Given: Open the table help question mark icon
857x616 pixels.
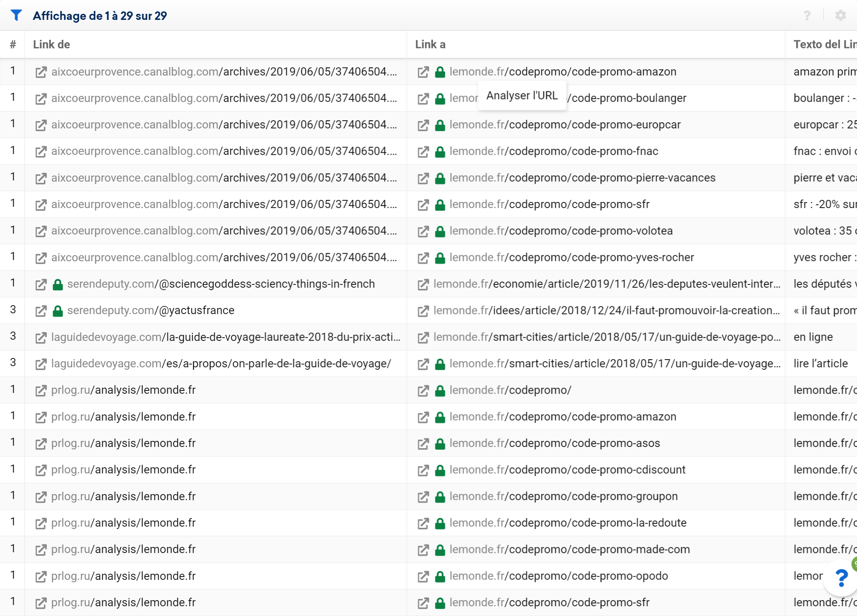Looking at the screenshot, I should click(807, 15).
